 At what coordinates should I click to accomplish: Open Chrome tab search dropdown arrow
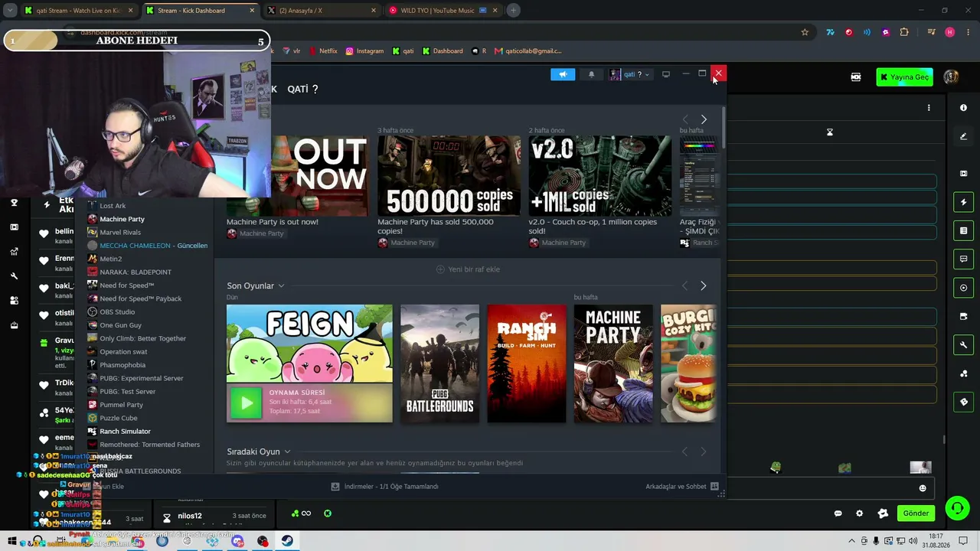click(x=10, y=11)
